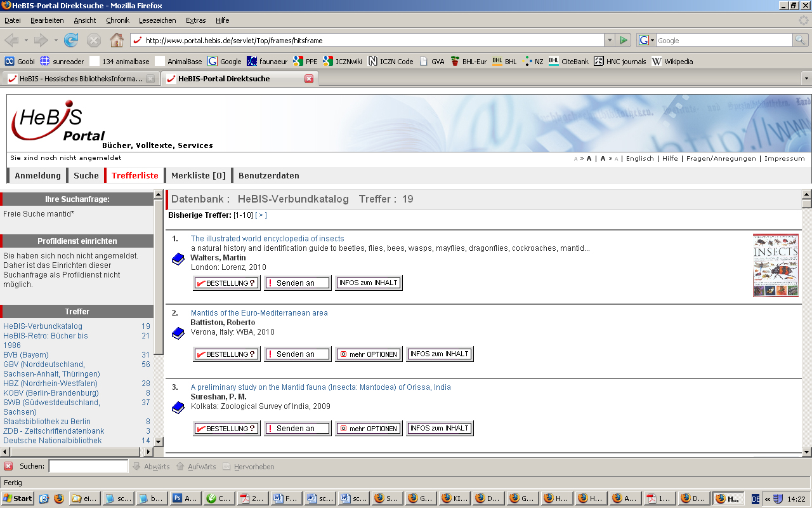Expand the back/forward history dropdown arrow
This screenshot has width=812, height=508.
pyautogui.click(x=56, y=40)
